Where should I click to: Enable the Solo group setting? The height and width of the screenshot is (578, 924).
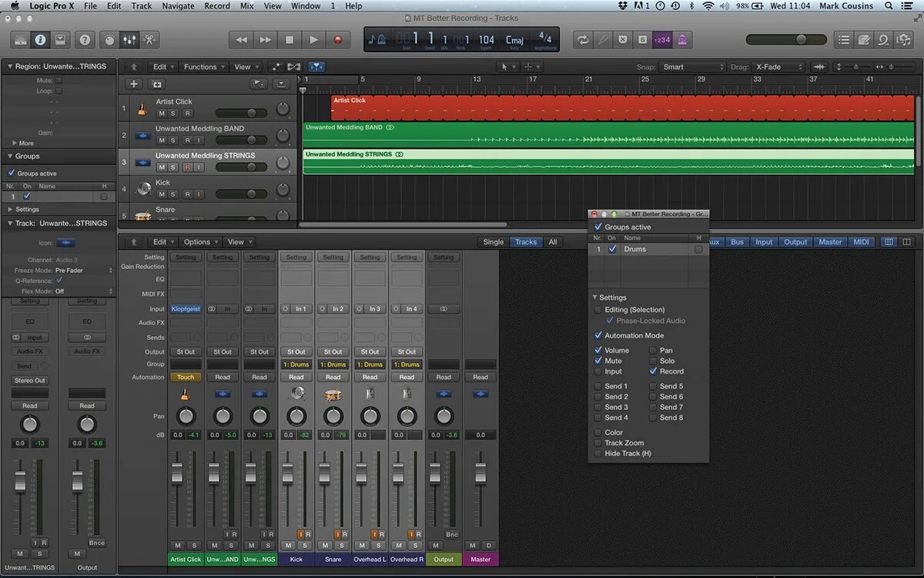tap(653, 361)
